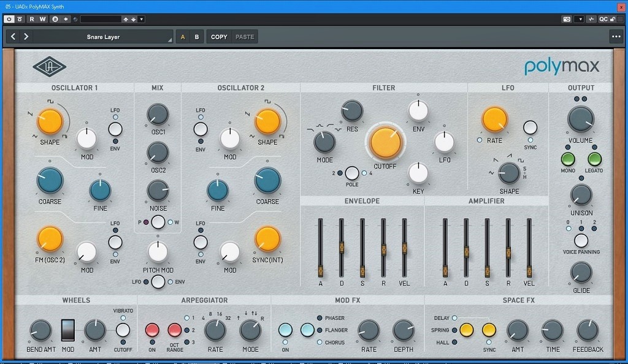The height and width of the screenshot is (364, 628).
Task: Click the UNISON knob
Action: point(581,195)
